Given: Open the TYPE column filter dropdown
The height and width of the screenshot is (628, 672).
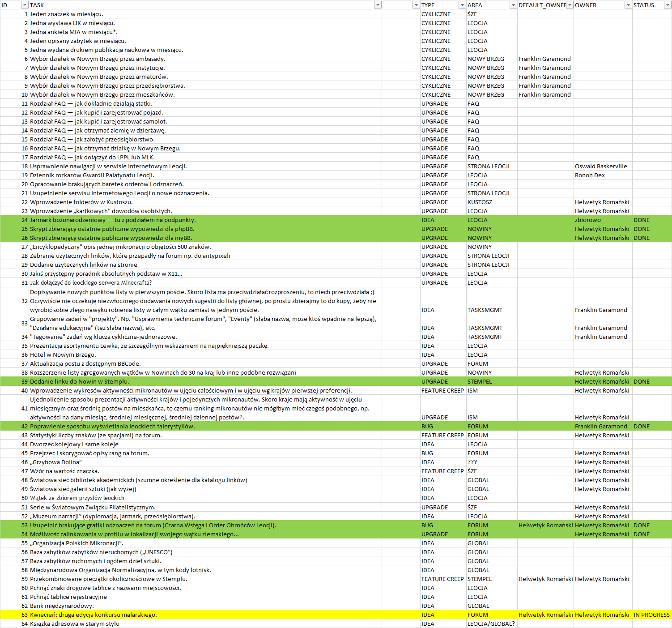Looking at the screenshot, I should (x=462, y=5).
